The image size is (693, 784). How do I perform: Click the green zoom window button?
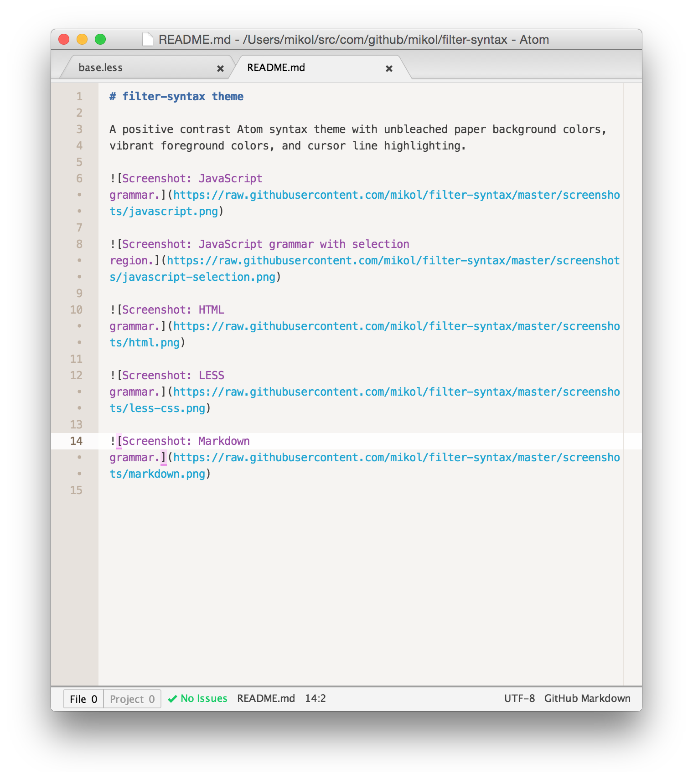click(x=100, y=39)
